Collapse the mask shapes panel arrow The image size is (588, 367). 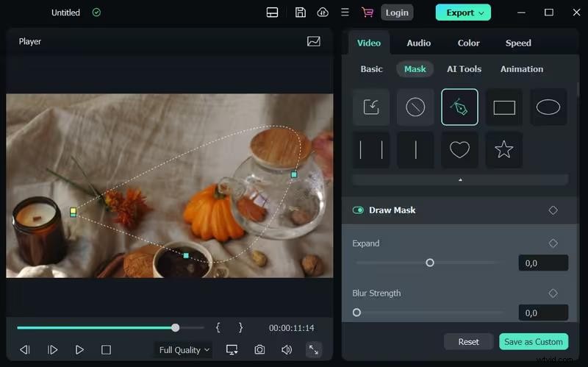460,179
